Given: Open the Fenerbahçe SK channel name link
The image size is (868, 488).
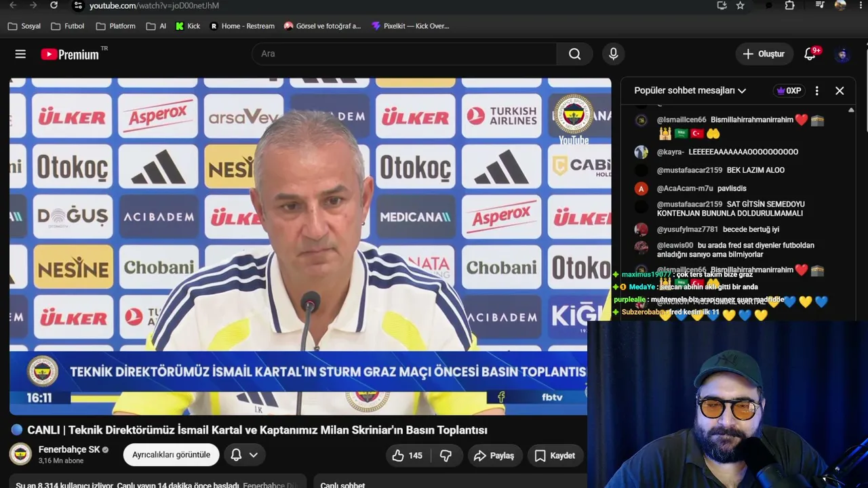Looking at the screenshot, I should [x=69, y=449].
